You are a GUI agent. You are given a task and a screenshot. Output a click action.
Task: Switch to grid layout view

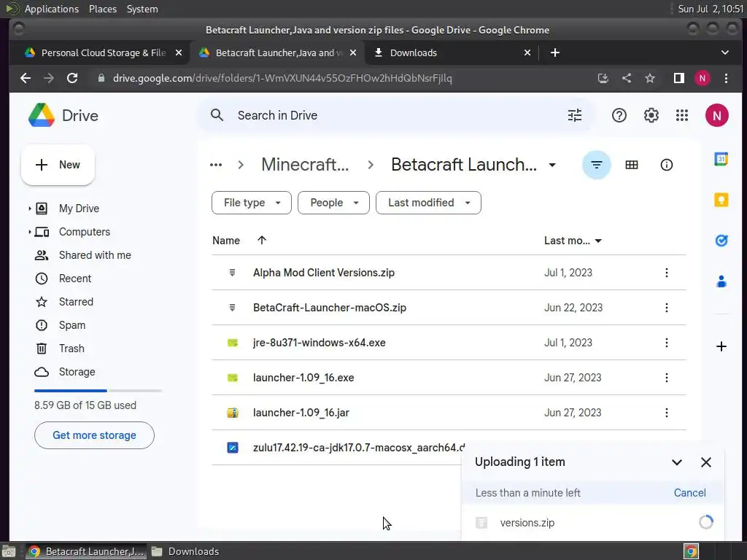coord(631,165)
